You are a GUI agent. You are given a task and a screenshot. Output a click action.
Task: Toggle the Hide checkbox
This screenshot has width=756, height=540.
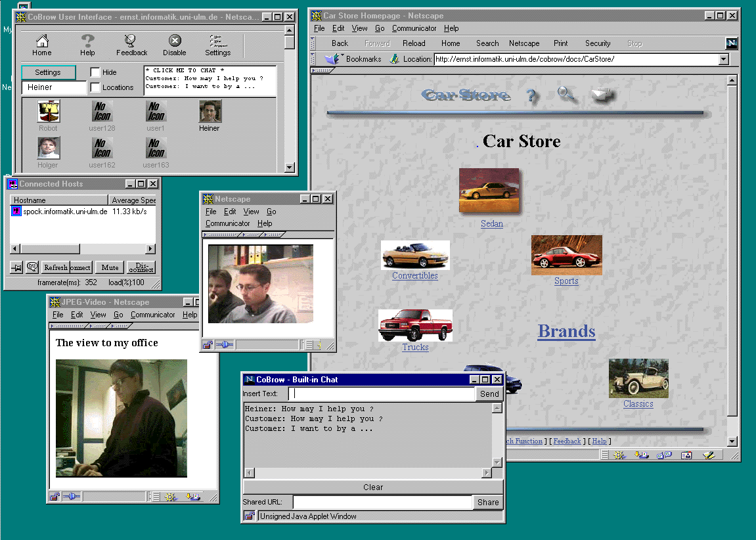click(95, 72)
